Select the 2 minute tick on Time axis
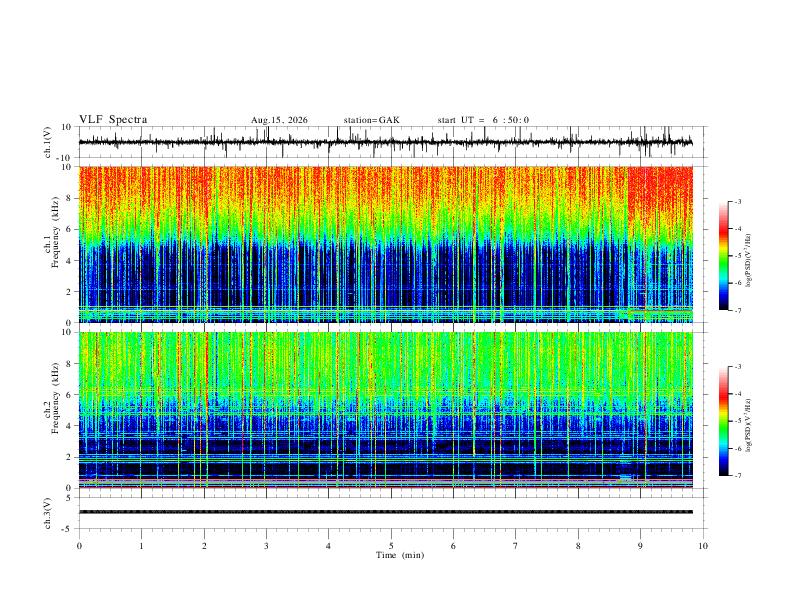This screenshot has width=792, height=612. 204,546
